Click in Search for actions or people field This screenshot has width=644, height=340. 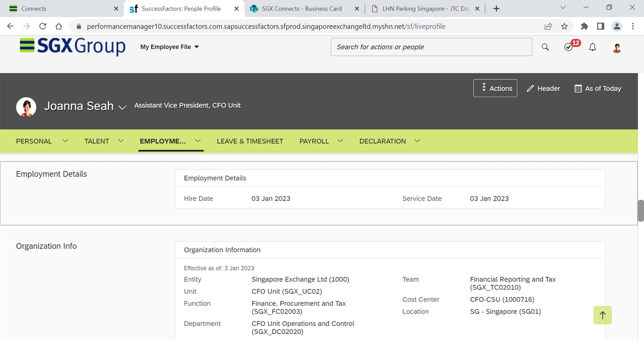pyautogui.click(x=431, y=47)
